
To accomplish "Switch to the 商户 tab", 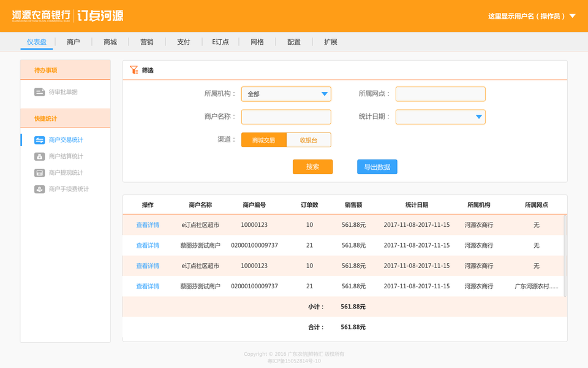I will click(x=73, y=42).
